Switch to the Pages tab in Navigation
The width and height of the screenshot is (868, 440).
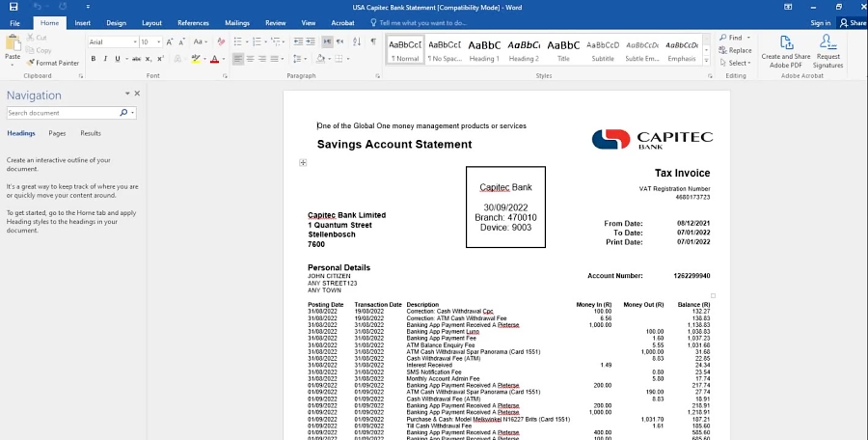[x=57, y=133]
